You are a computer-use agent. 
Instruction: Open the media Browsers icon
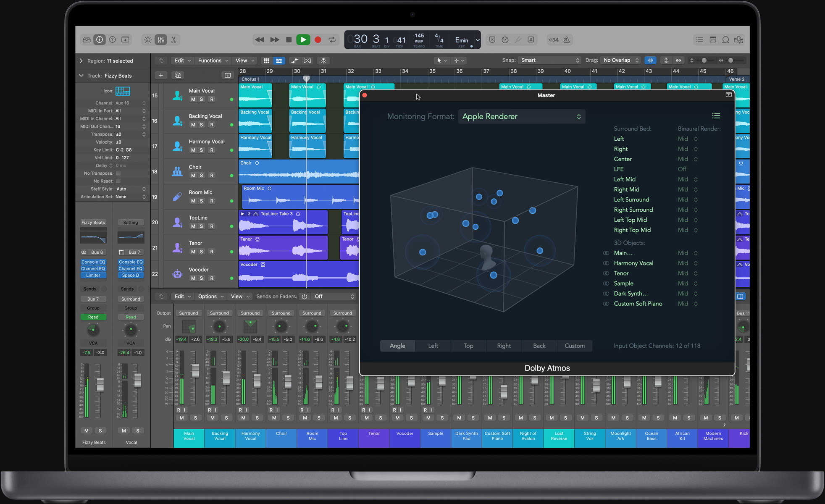738,39
